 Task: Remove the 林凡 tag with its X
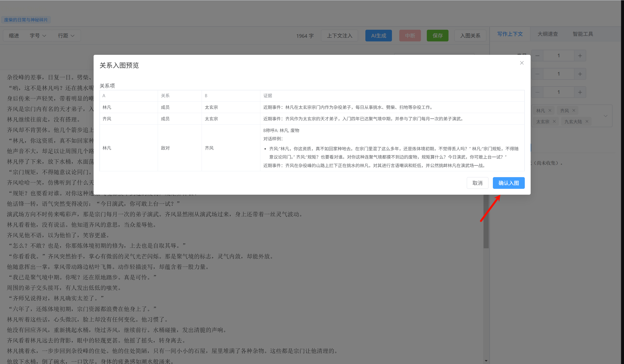coord(550,110)
